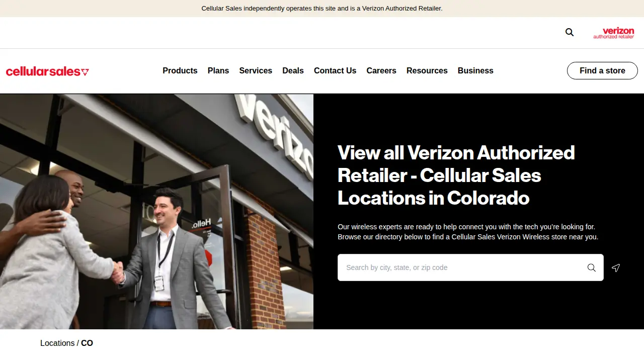This screenshot has height=362, width=644.
Task: Click the CO breadcrumb item
Action: [87, 343]
